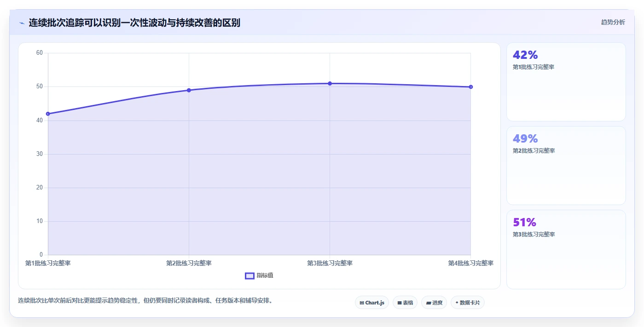Click the y-axis value 40
644x327 pixels.
39,120
